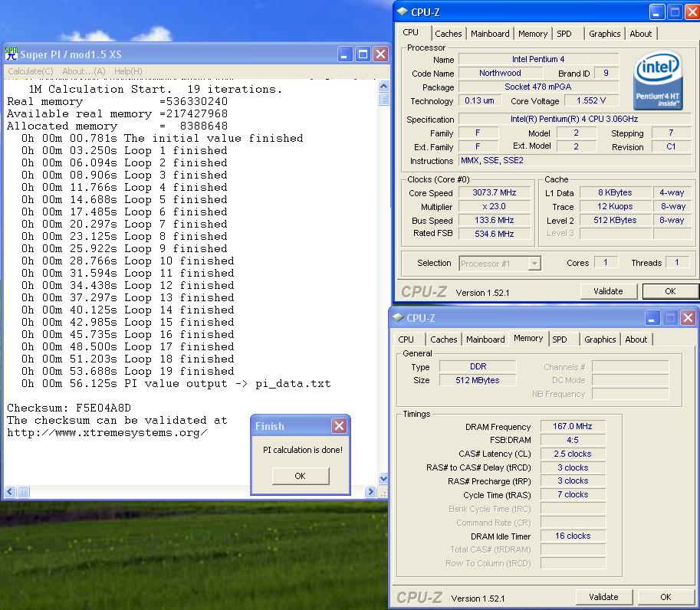Image resolution: width=700 pixels, height=610 pixels.
Task: Click the Loop 19 finished line
Action: pyautogui.click(x=128, y=371)
